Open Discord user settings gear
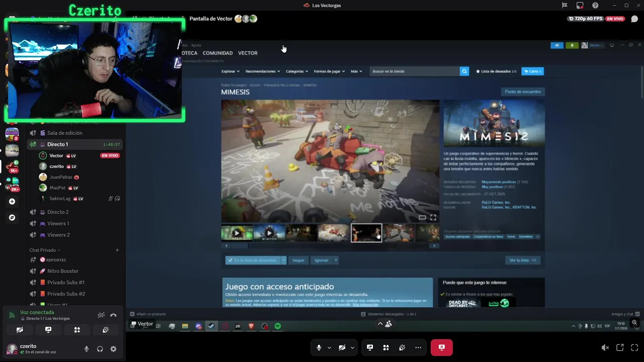This screenshot has height=362, width=644. (x=113, y=349)
